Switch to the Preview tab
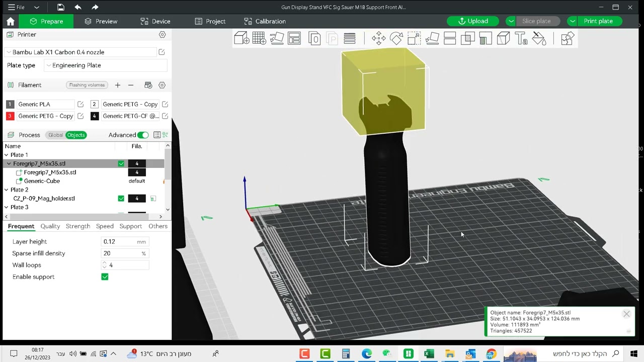 coord(101,21)
